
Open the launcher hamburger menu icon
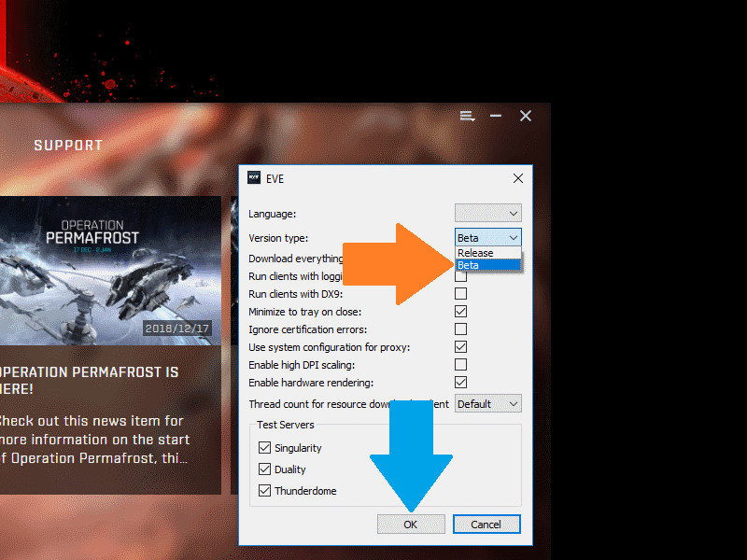(x=467, y=116)
